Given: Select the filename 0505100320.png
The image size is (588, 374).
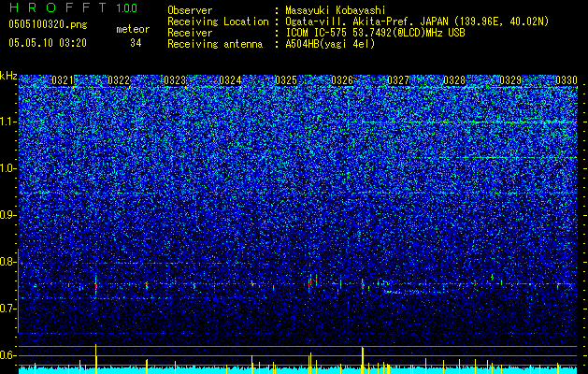Looking at the screenshot, I should 48,24.
